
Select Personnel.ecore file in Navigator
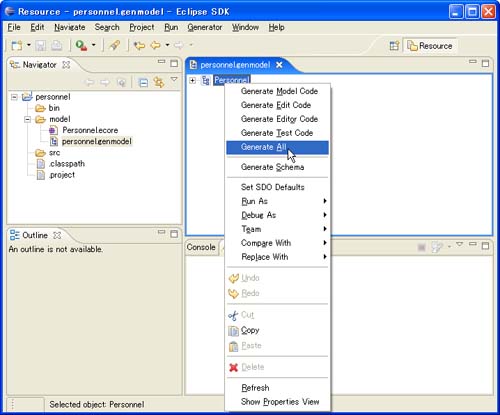(90, 130)
